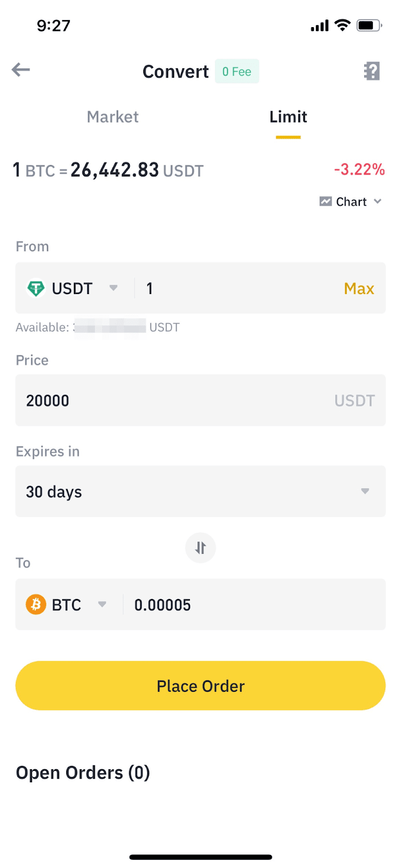Tap the orange Bitcoin coin icon
The image size is (401, 868).
[36, 604]
